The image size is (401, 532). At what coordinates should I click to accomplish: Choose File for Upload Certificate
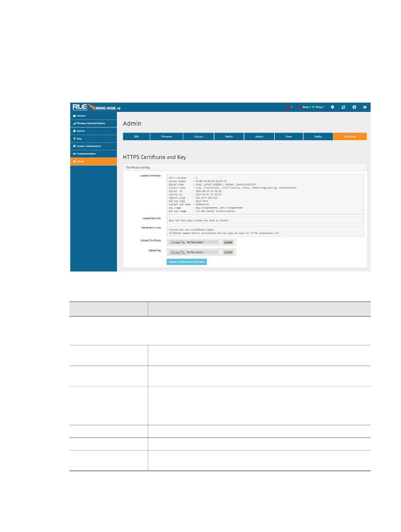coord(177,242)
